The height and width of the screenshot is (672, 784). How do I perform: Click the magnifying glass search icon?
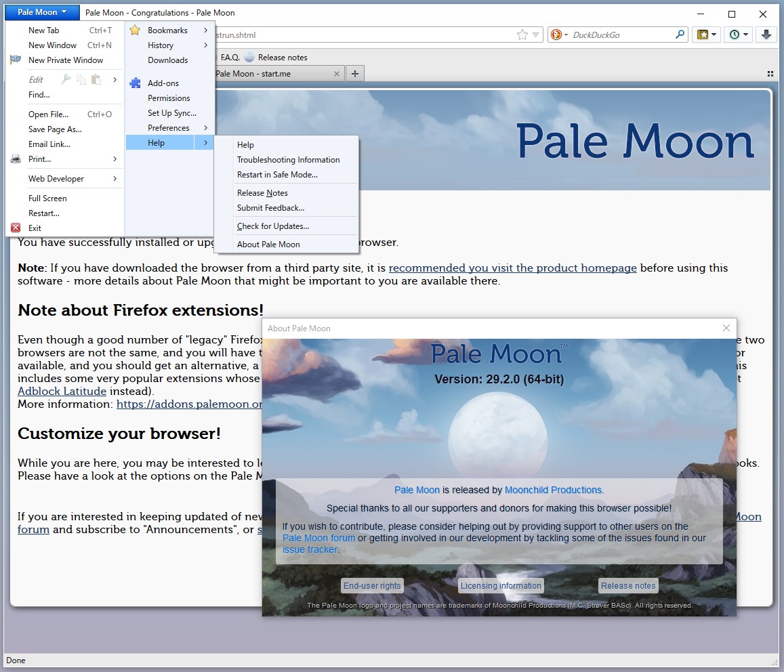click(x=679, y=34)
